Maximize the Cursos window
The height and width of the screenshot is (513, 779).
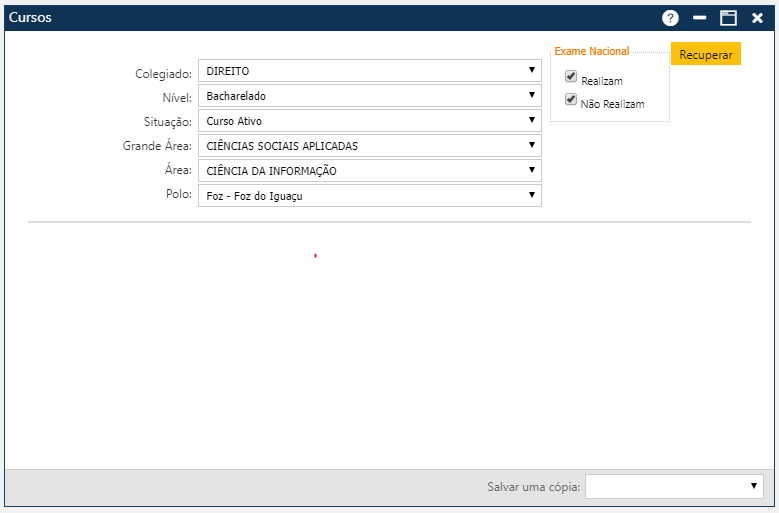click(x=728, y=18)
